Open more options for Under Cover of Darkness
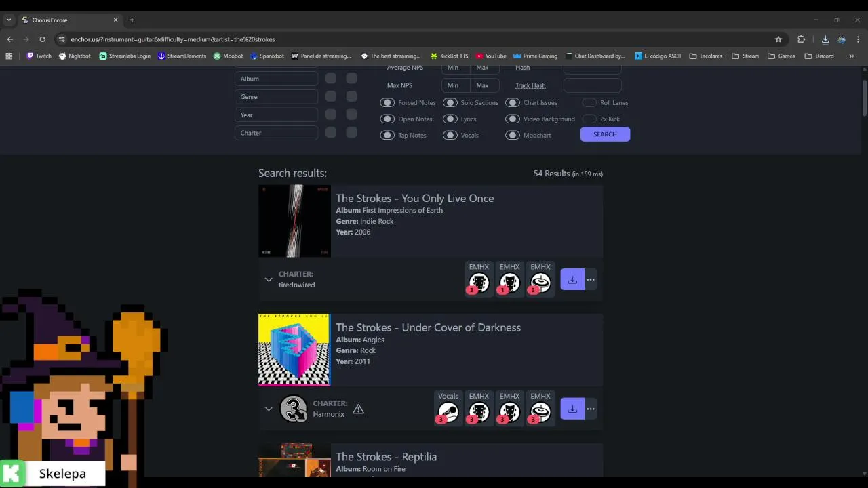The width and height of the screenshot is (868, 488). (591, 409)
